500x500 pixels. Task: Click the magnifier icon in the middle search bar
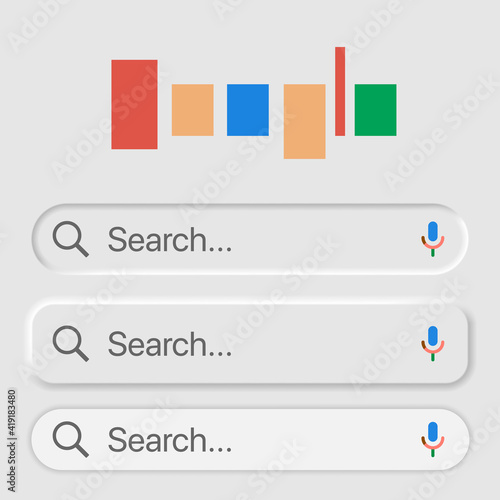point(71,343)
